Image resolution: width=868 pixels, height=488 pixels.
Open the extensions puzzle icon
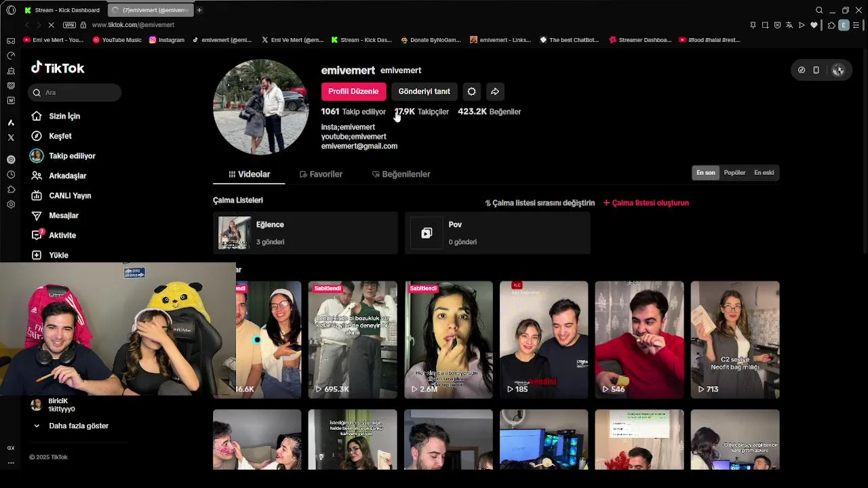click(x=831, y=25)
